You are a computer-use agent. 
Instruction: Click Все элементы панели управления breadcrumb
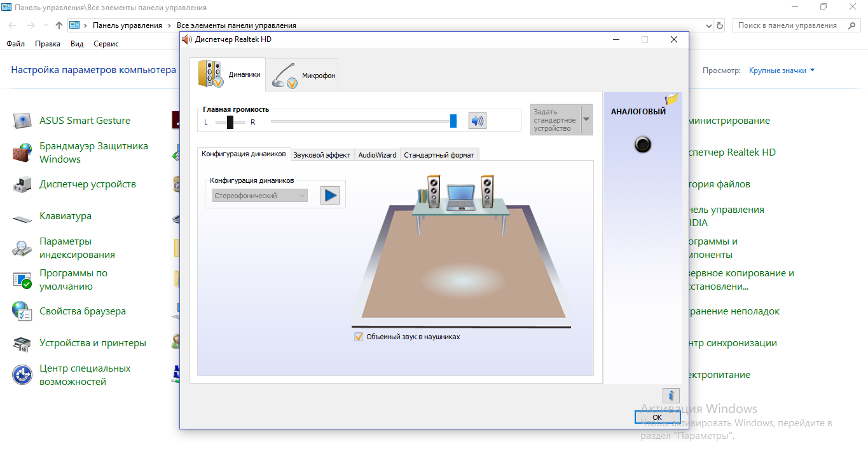pyautogui.click(x=237, y=25)
